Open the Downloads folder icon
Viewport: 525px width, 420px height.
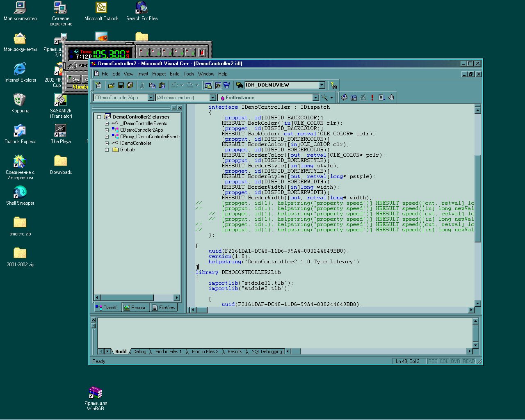[x=61, y=165]
